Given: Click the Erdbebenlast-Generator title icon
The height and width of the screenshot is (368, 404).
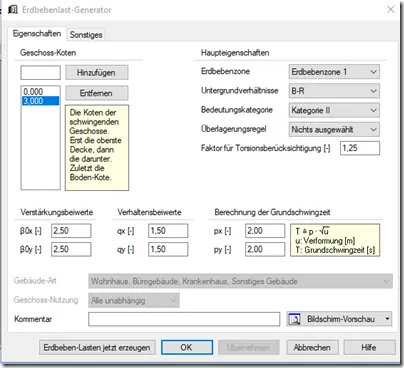Looking at the screenshot, I should (13, 9).
